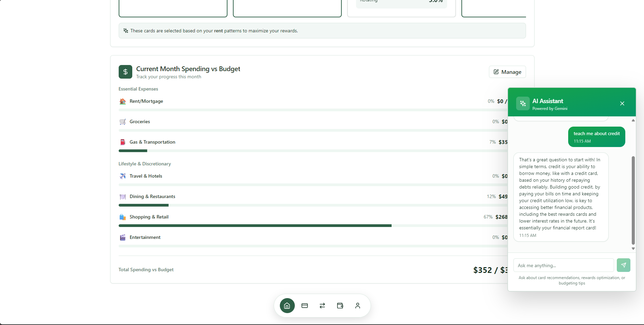
Task: Click the Track your progress subtitle
Action: pyautogui.click(x=169, y=77)
